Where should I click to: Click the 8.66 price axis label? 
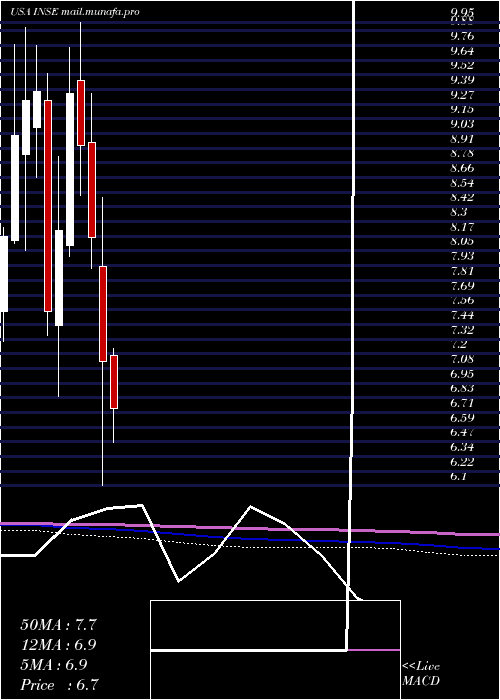click(462, 168)
